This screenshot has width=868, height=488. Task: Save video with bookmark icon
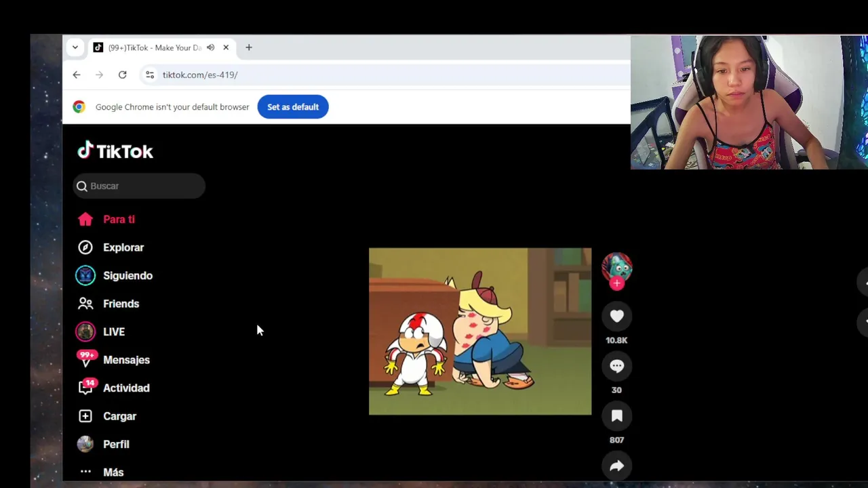(616, 416)
